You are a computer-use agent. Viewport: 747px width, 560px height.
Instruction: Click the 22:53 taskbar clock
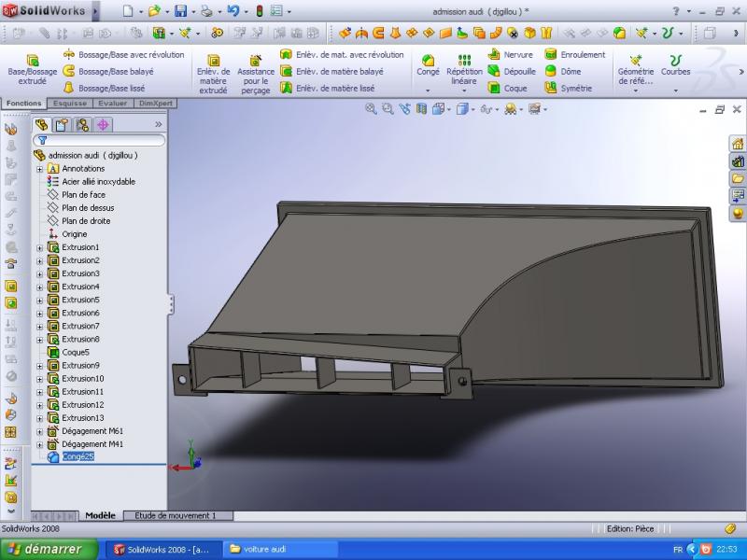[726, 550]
